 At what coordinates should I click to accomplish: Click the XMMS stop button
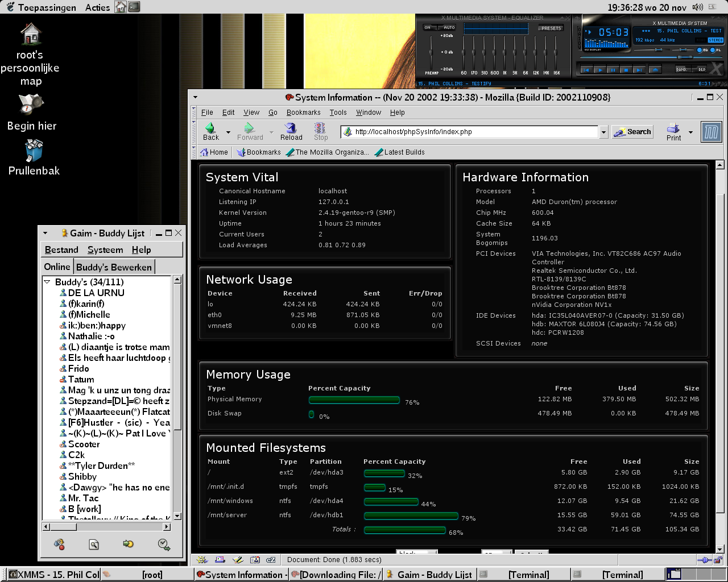626,70
